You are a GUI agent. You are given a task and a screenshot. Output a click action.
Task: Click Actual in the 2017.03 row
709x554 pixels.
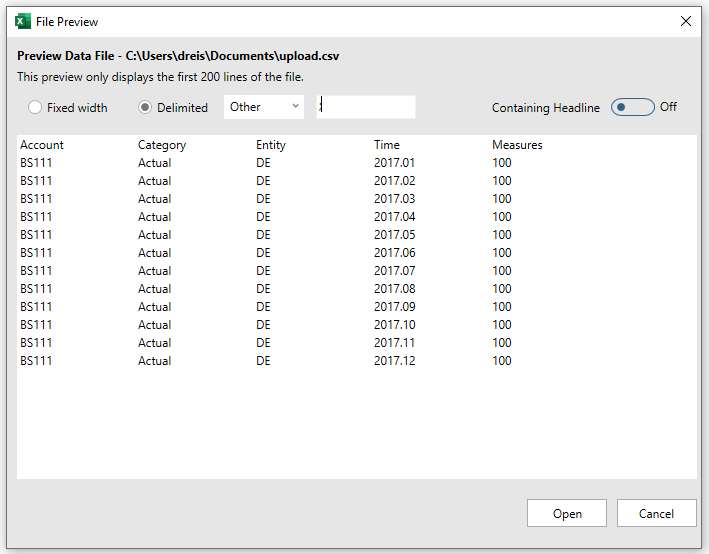[155, 199]
